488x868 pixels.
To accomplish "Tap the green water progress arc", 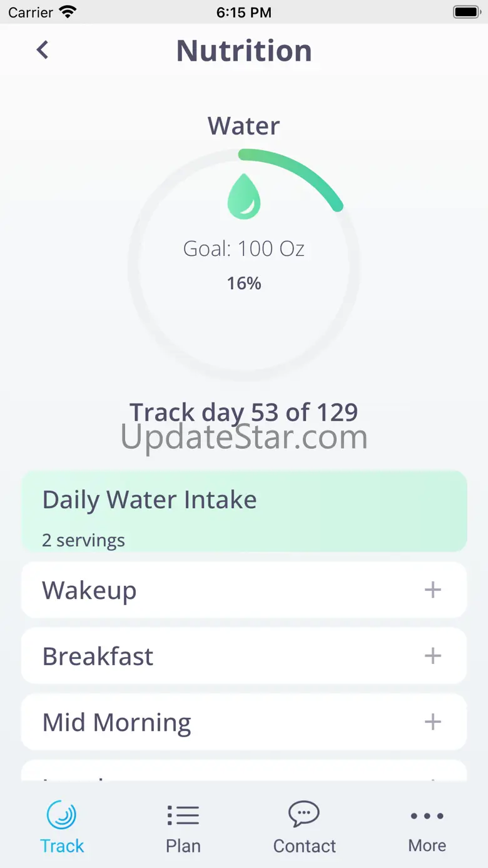I will click(294, 173).
